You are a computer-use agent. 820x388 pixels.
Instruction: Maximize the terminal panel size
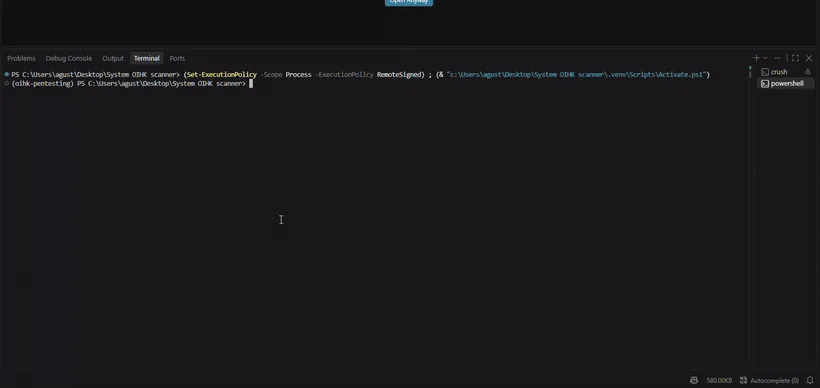795,58
